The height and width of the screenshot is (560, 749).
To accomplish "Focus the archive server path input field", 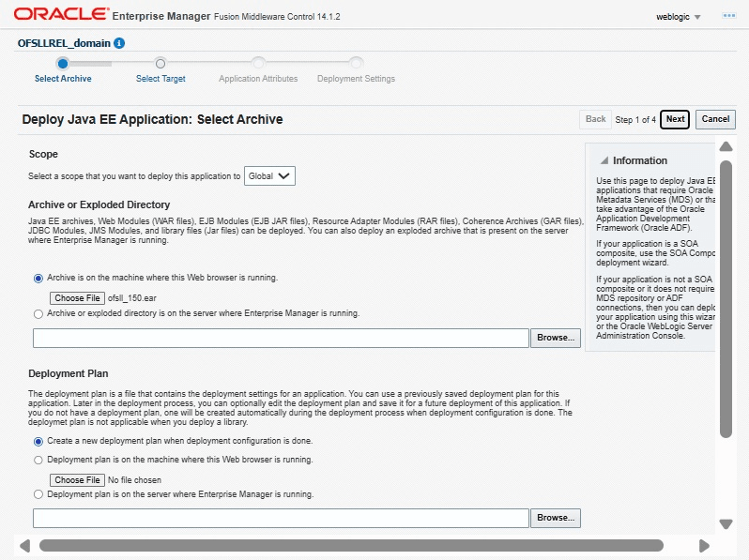I will [x=281, y=338].
